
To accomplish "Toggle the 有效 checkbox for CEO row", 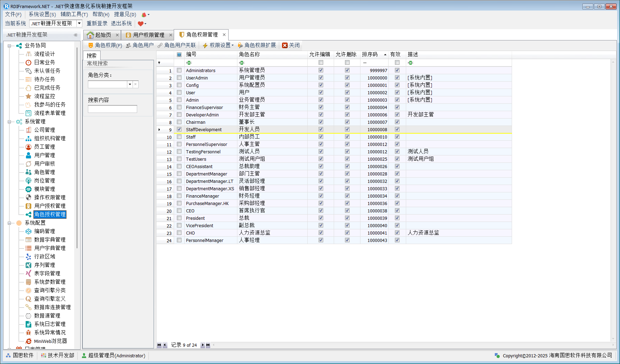I will coord(397,211).
